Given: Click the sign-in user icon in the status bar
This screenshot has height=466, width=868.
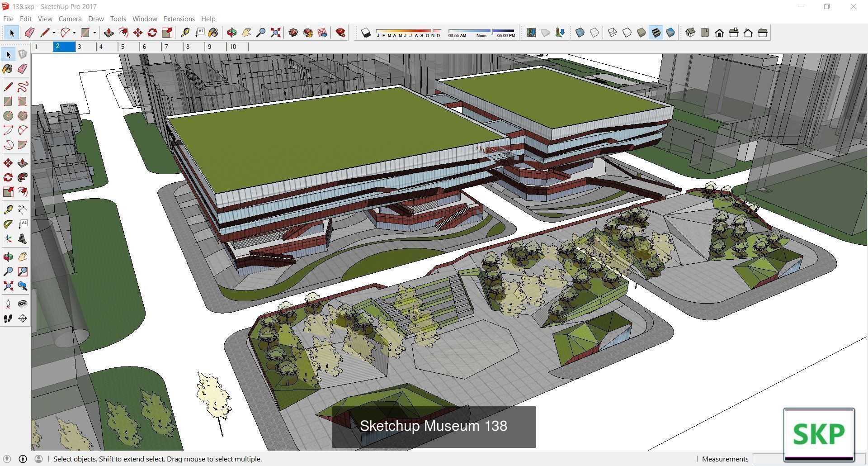Looking at the screenshot, I should [38, 459].
